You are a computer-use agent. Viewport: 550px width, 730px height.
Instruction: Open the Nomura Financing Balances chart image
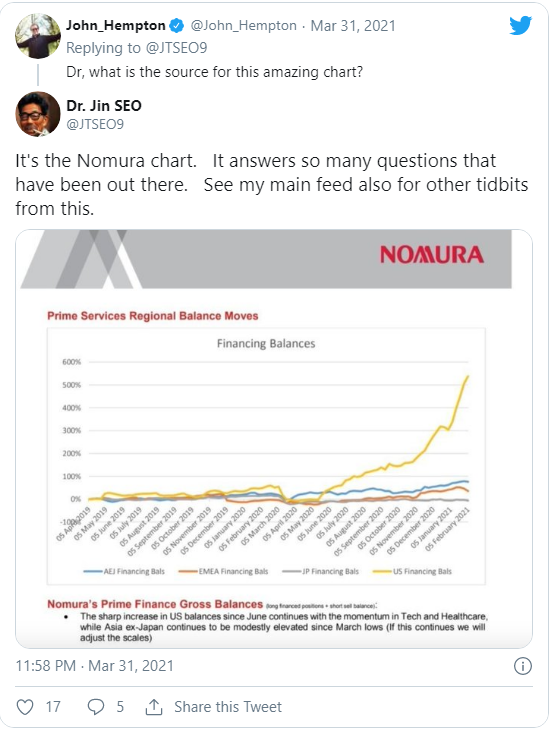[274, 439]
